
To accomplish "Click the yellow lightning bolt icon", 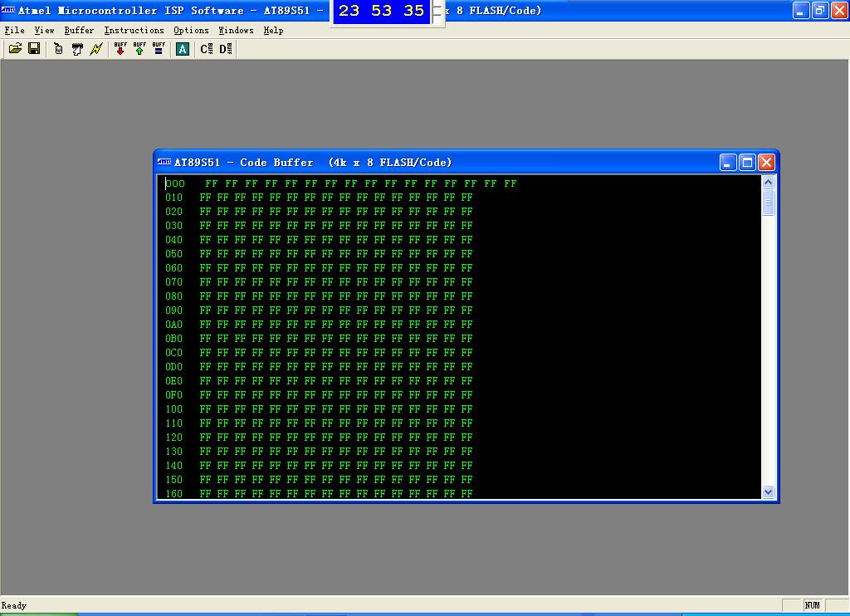I will (96, 49).
